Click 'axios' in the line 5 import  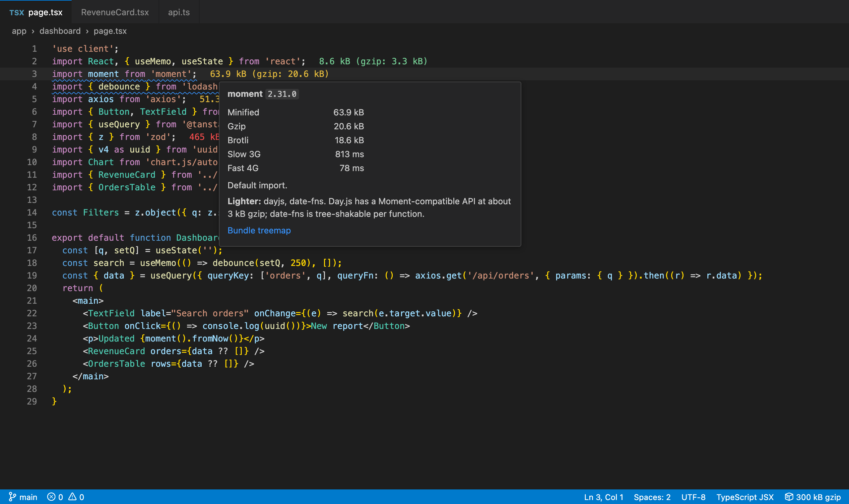tap(101, 99)
